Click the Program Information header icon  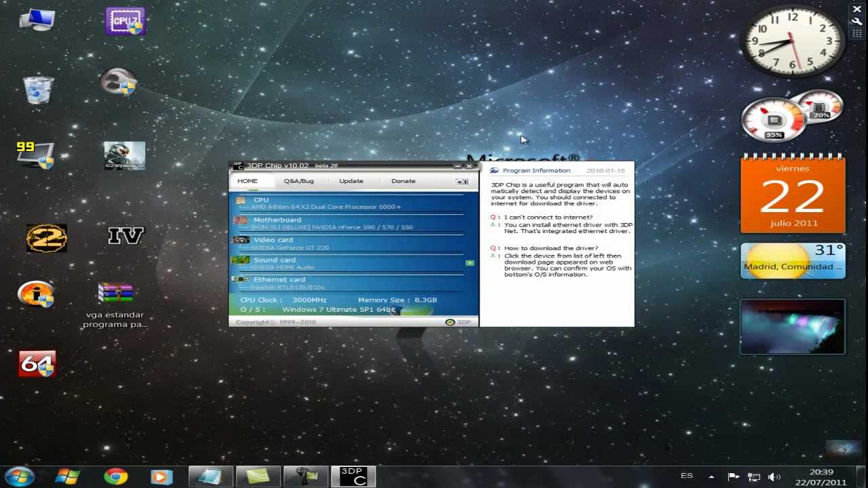(x=494, y=171)
